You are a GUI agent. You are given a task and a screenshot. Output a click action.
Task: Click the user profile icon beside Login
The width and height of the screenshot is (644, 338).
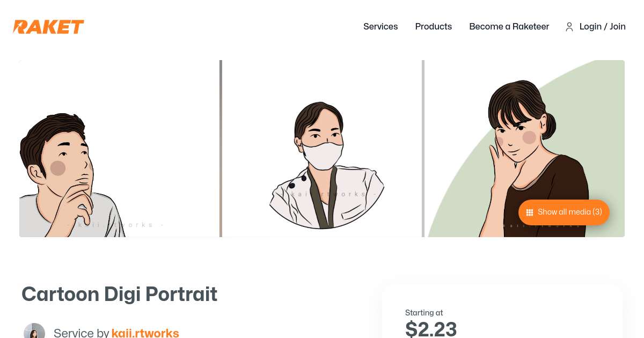coord(569,27)
